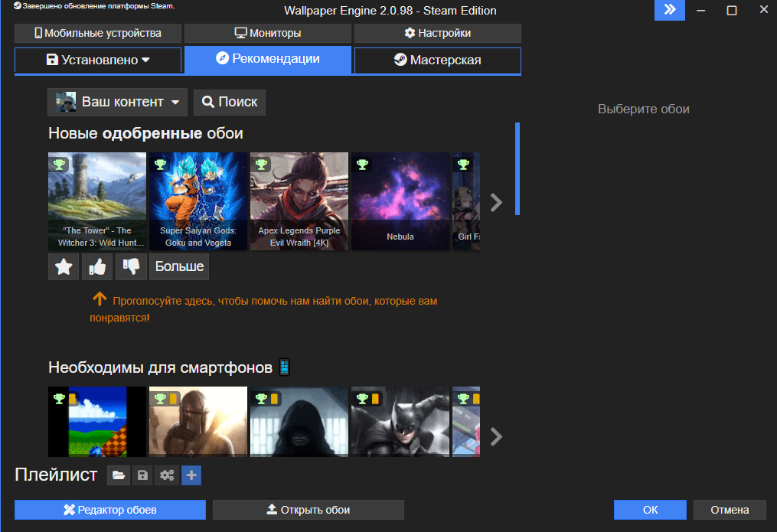777x532 pixels.
Task: Open the Установлено dropdown tab
Action: [x=98, y=60]
